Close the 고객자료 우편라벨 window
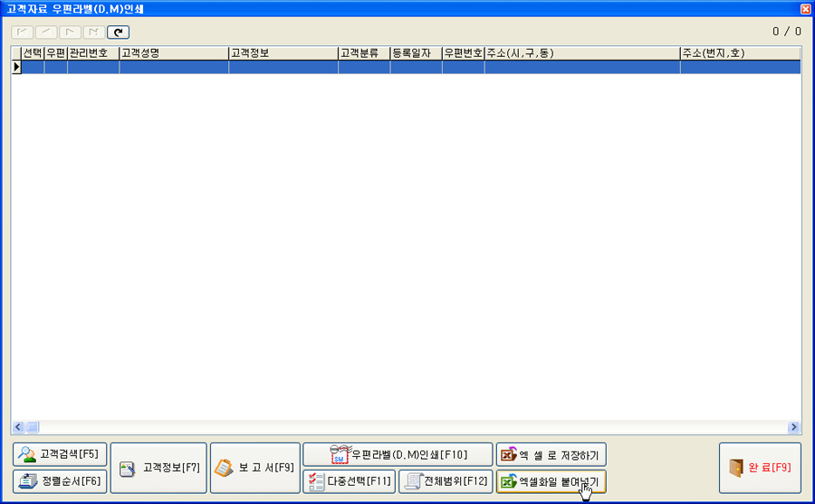Viewport: 815px width, 504px height. point(805,8)
